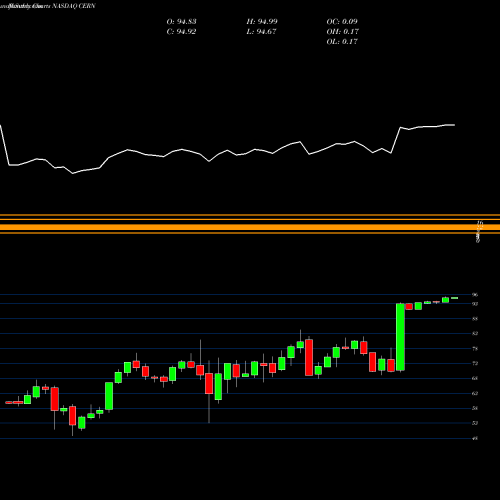Click the thick orange horizontal band

coord(250,227)
